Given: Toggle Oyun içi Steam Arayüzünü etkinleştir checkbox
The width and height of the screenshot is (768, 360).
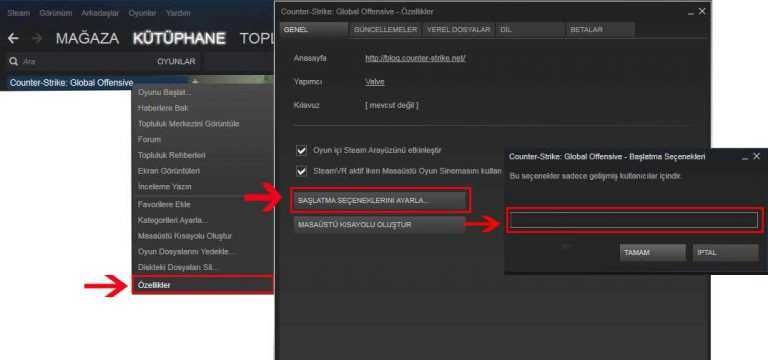Looking at the screenshot, I should 301,150.
